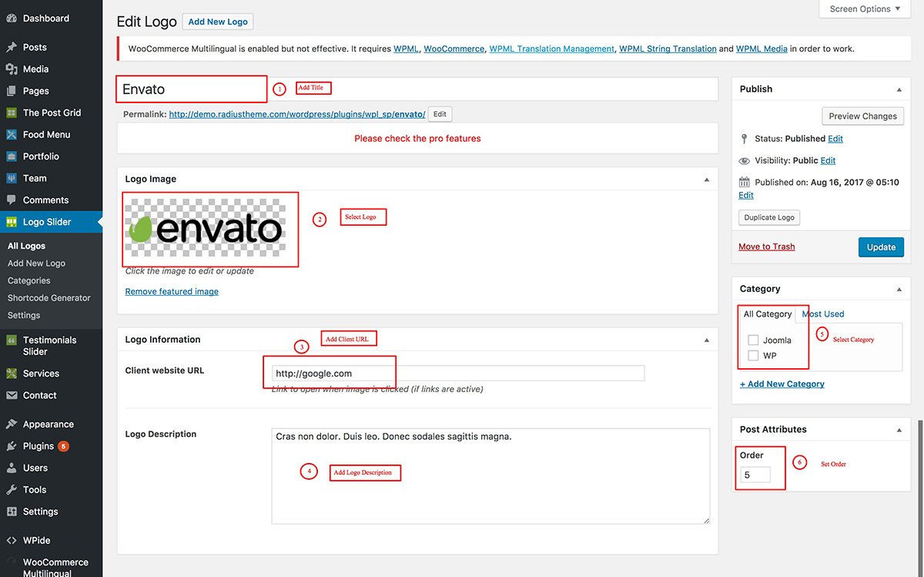This screenshot has width=924, height=577.
Task: Open the WPML Media link
Action: 762,49
